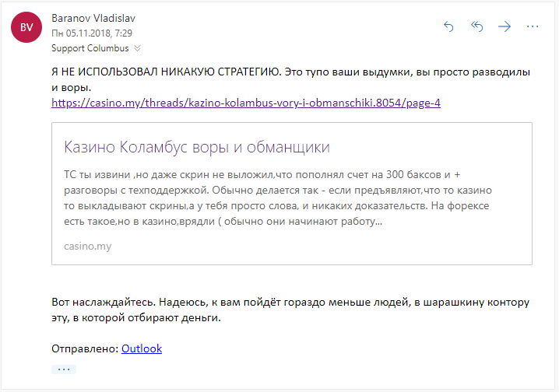Click the Forward arrow icon
This screenshot has height=392, width=559.
click(505, 26)
